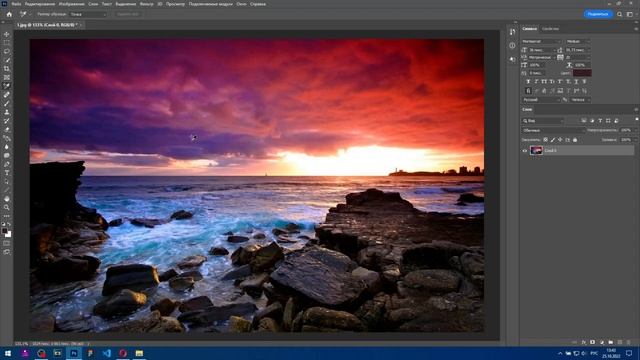Toggle Faux Italic in Character panel
The height and width of the screenshot is (360, 640).
point(536,82)
